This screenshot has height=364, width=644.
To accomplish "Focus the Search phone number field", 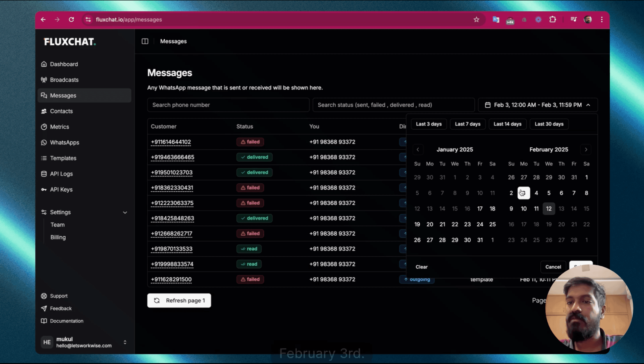I will coord(228,105).
